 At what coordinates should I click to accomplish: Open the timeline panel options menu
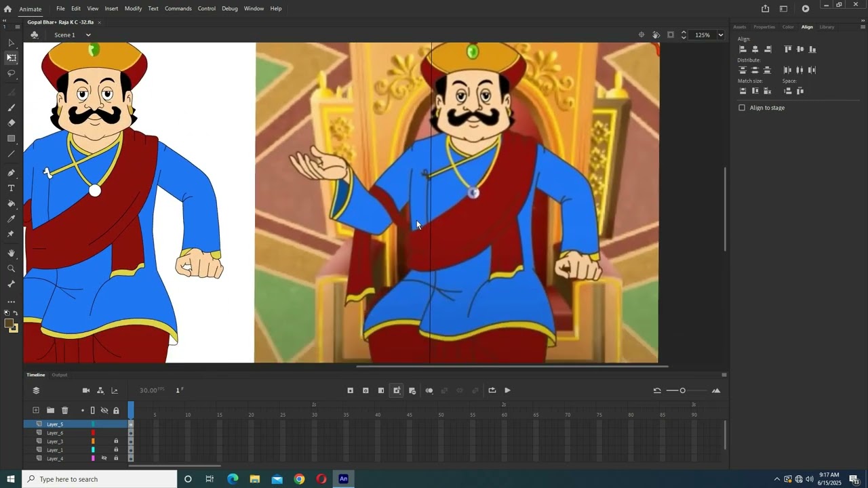point(724,375)
